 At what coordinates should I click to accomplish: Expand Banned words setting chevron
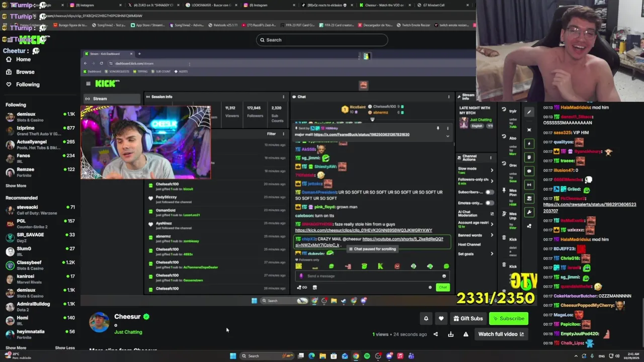click(492, 235)
